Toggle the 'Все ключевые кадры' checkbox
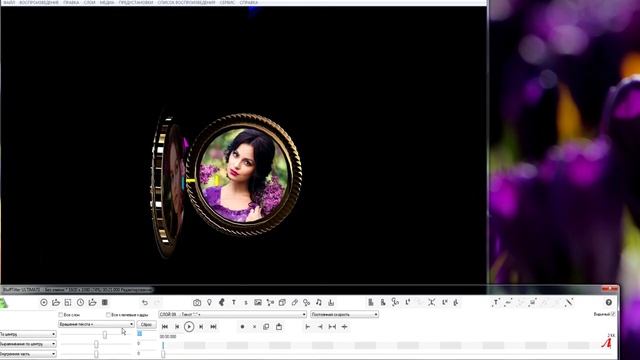 pyautogui.click(x=108, y=315)
